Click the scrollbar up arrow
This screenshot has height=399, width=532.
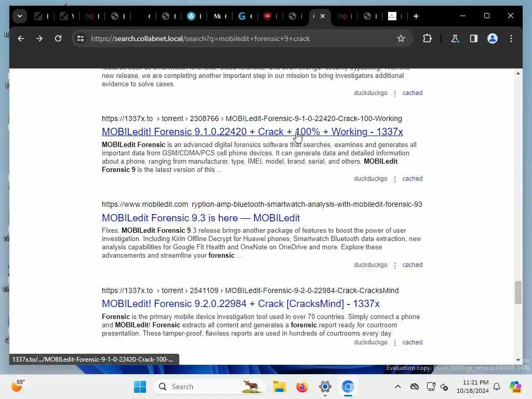tap(518, 73)
